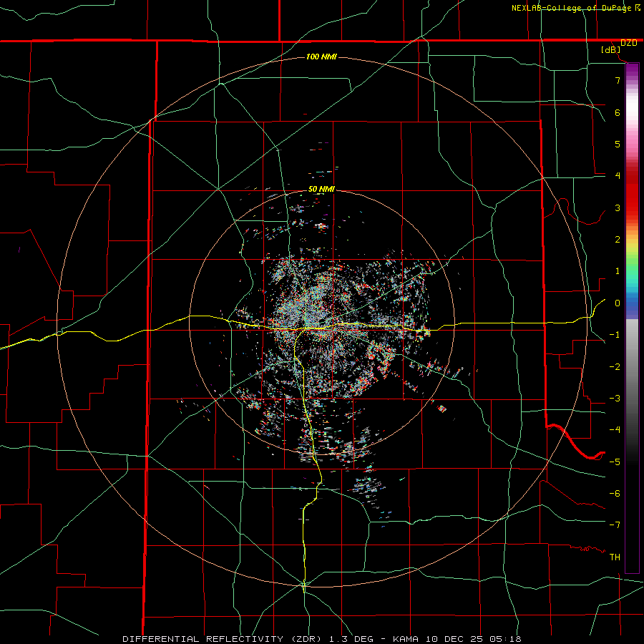
Task: Click the -2 value on the dB scale
Action: 615,367
